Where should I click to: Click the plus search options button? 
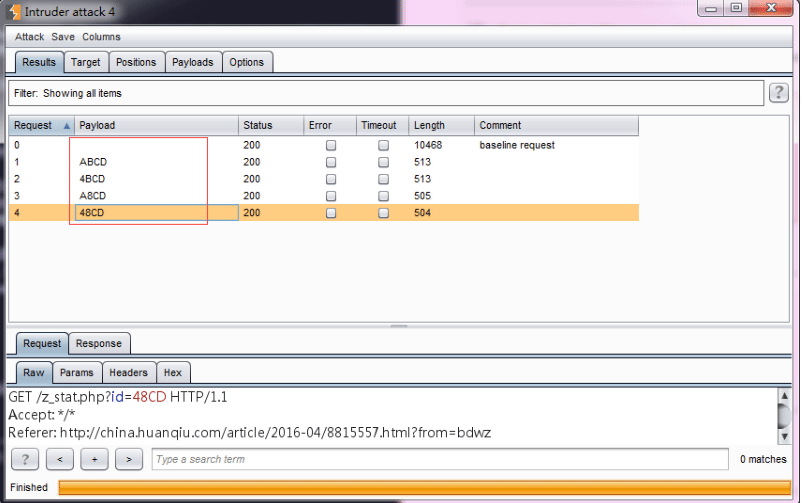pos(94,459)
